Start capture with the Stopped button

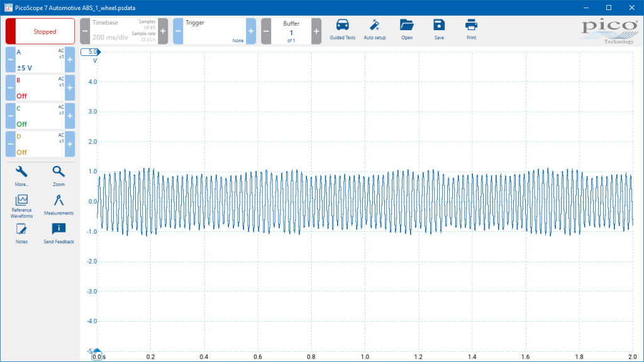40,31
